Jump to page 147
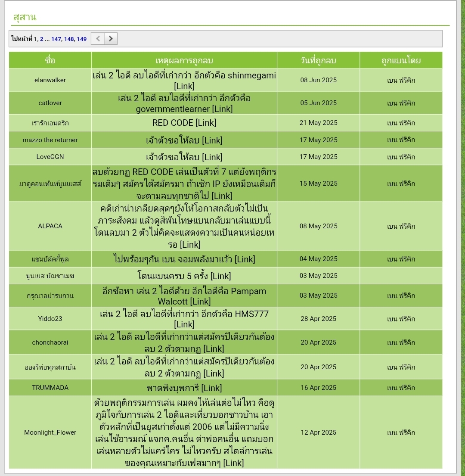Screen dimensions: 465x476 [56, 39]
